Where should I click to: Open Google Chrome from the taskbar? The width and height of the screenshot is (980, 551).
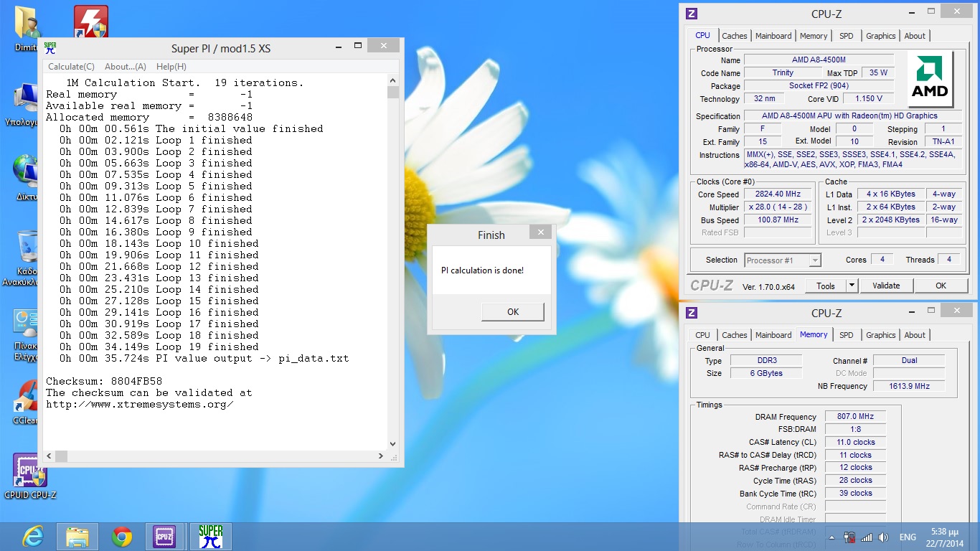[x=122, y=537]
